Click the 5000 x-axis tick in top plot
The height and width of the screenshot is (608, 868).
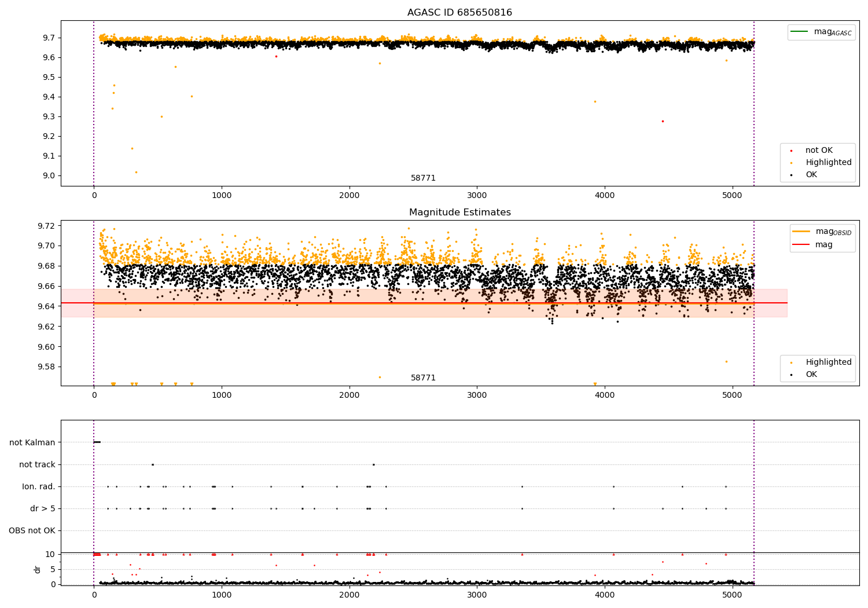[x=733, y=196]
